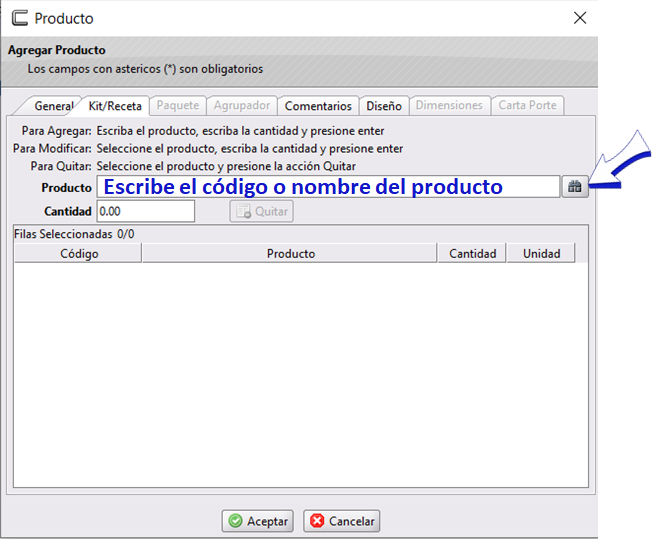Dismiss dialog with Cancelar button
This screenshot has width=660, height=539.
(342, 521)
